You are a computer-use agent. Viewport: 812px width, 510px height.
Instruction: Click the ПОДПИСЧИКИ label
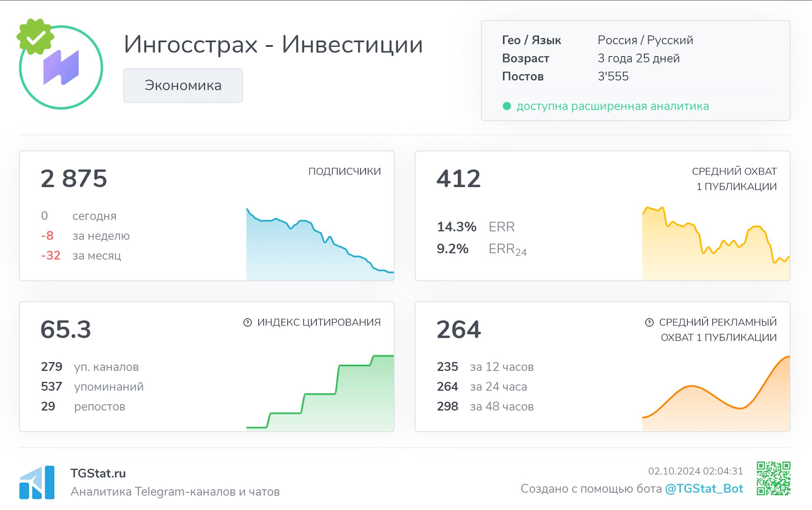pos(345,172)
